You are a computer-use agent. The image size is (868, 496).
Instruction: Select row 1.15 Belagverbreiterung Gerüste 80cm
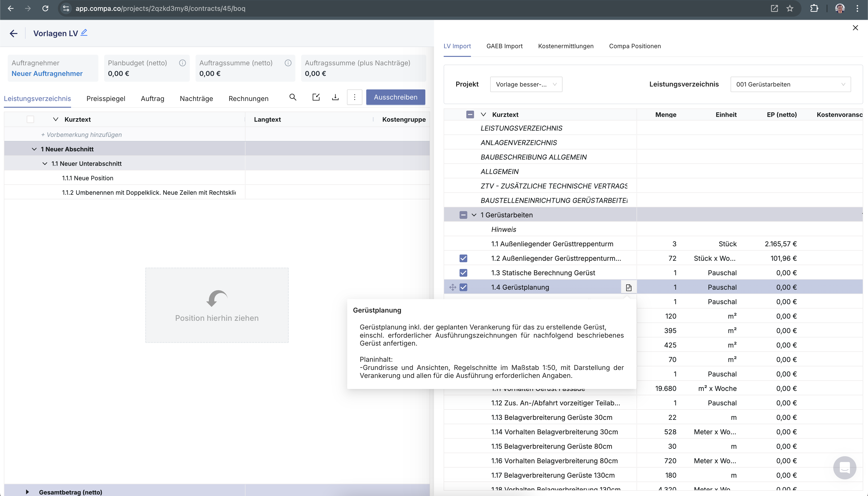click(653, 446)
